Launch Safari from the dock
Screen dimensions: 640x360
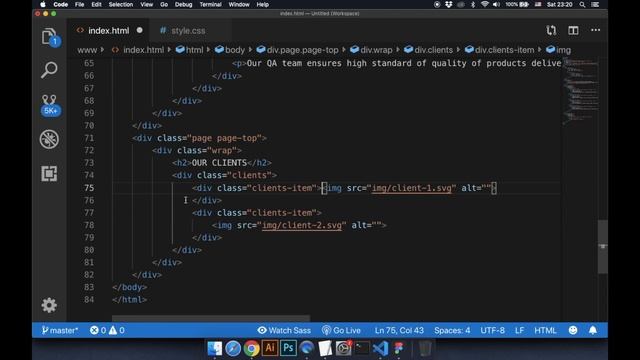(x=233, y=348)
